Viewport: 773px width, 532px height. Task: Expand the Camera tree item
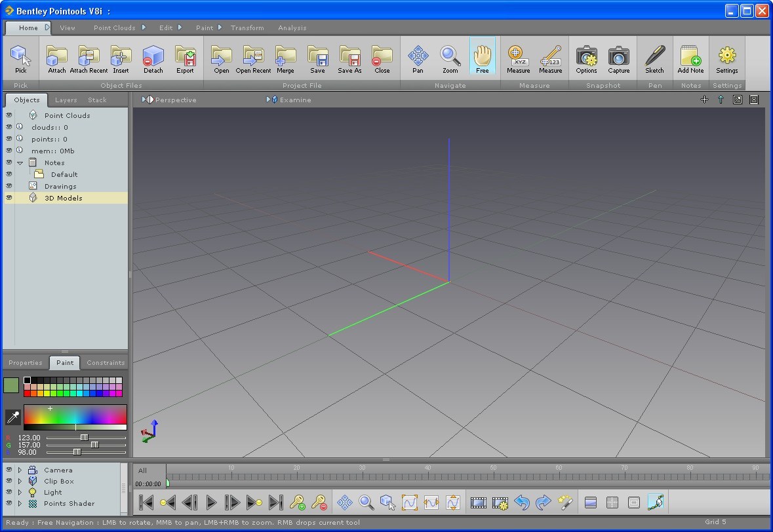pyautogui.click(x=20, y=470)
